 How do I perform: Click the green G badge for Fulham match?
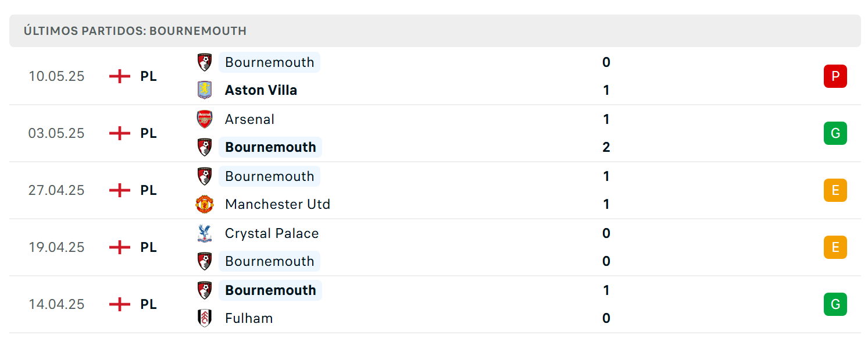pyautogui.click(x=835, y=304)
